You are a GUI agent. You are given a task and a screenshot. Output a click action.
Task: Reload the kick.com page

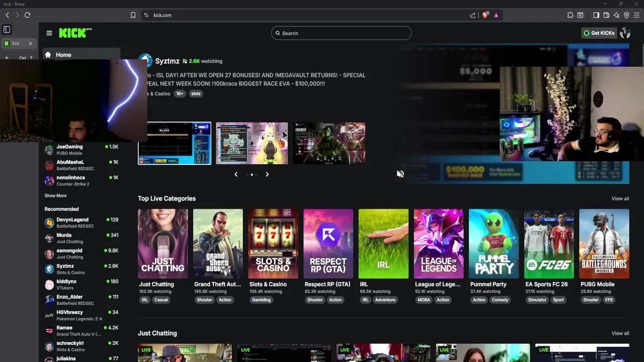tap(27, 15)
